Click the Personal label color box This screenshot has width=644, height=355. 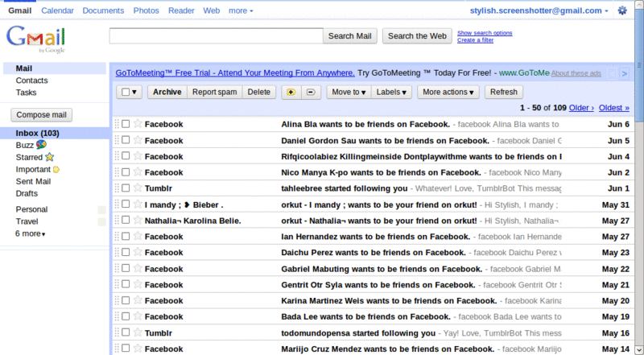pyautogui.click(x=102, y=210)
